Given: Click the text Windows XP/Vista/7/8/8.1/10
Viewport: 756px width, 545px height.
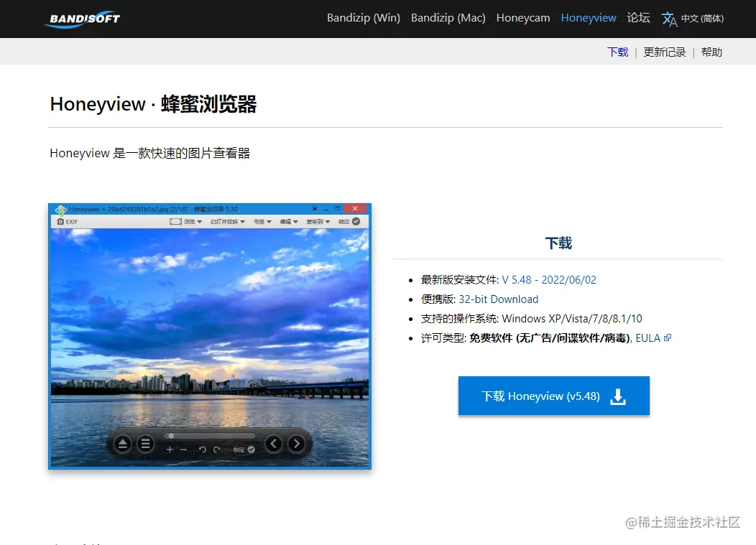Looking at the screenshot, I should click(572, 319).
